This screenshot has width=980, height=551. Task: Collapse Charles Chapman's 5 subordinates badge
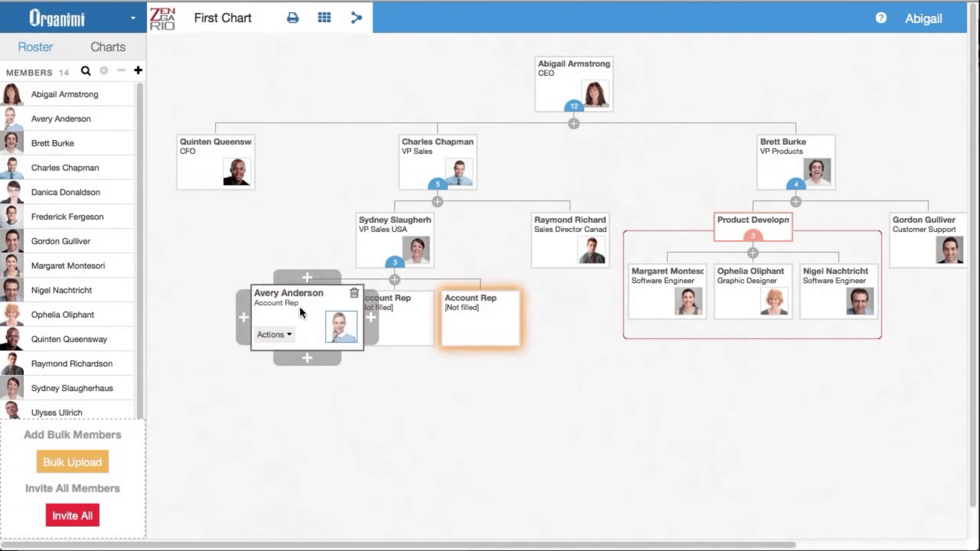click(x=437, y=184)
